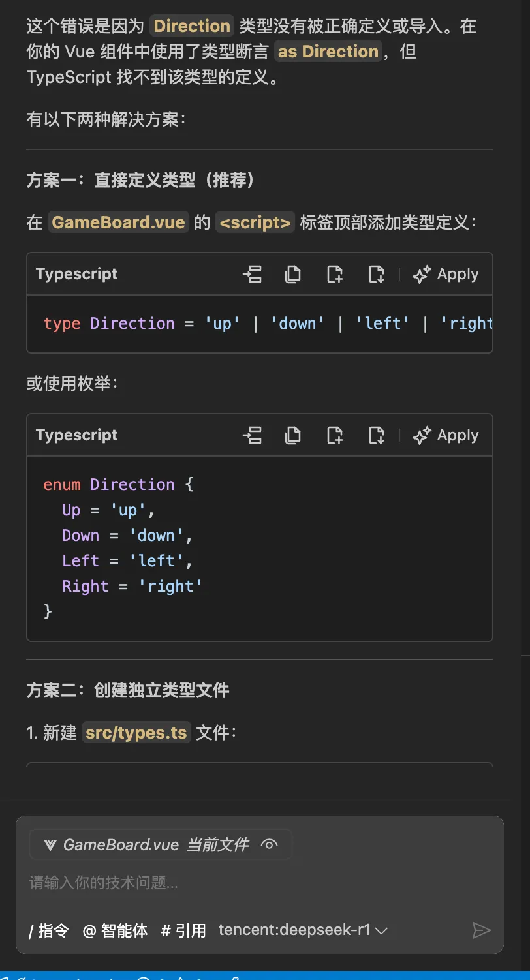Insert the enum Direction code at cursor

click(252, 436)
